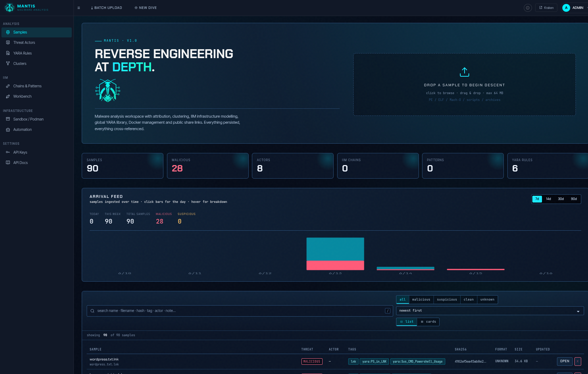Image resolution: width=588 pixels, height=374 pixels.
Task: Click the Patterns stat card
Action: [463, 166]
